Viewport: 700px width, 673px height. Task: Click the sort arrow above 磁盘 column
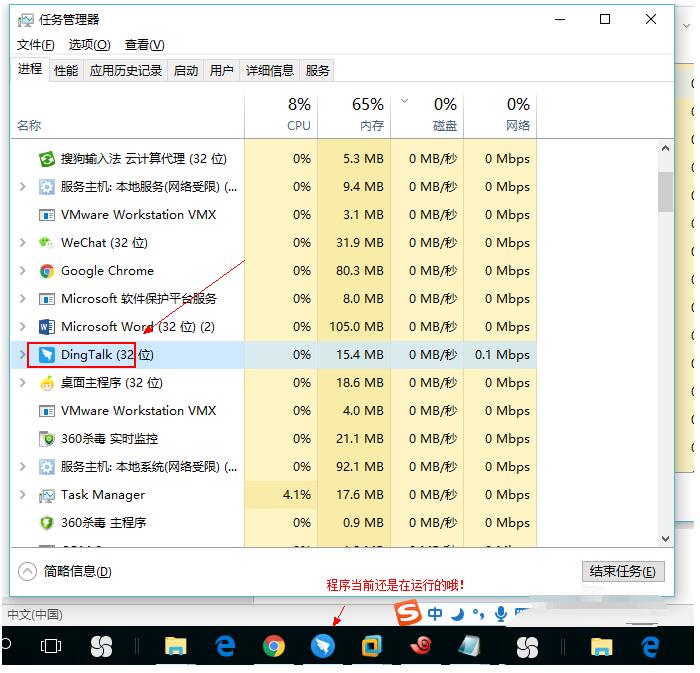click(x=404, y=101)
